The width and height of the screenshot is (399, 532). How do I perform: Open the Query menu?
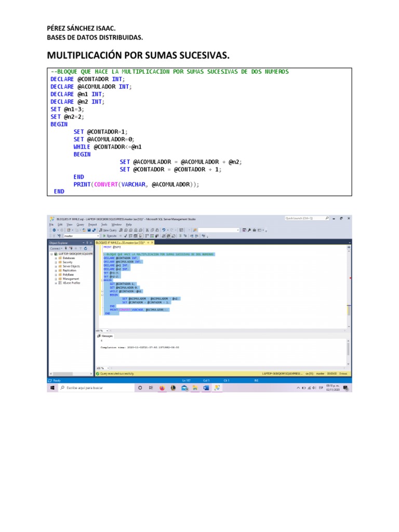[x=80, y=224]
